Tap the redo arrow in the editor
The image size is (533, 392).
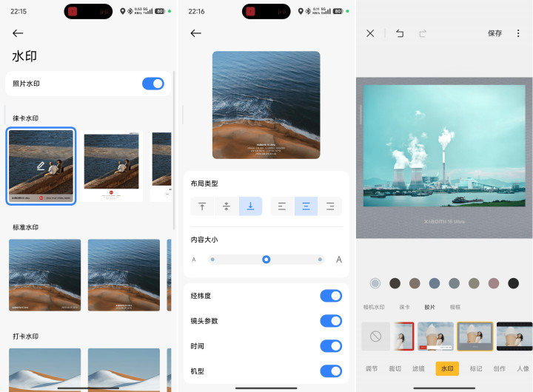click(x=423, y=33)
